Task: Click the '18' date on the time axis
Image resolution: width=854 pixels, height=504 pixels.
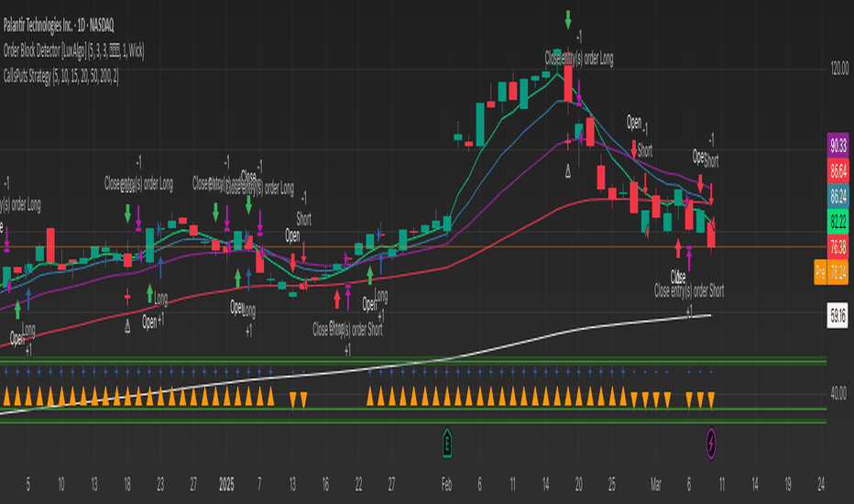Action: point(126,484)
